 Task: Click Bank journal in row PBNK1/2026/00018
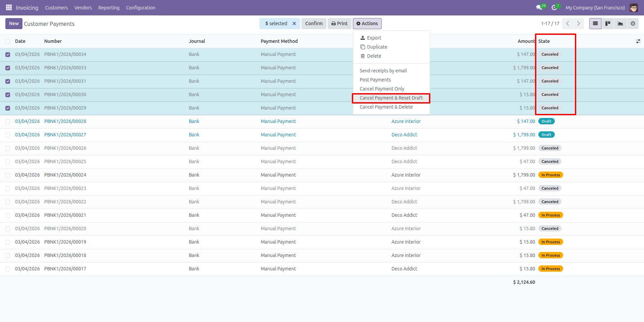tap(194, 255)
